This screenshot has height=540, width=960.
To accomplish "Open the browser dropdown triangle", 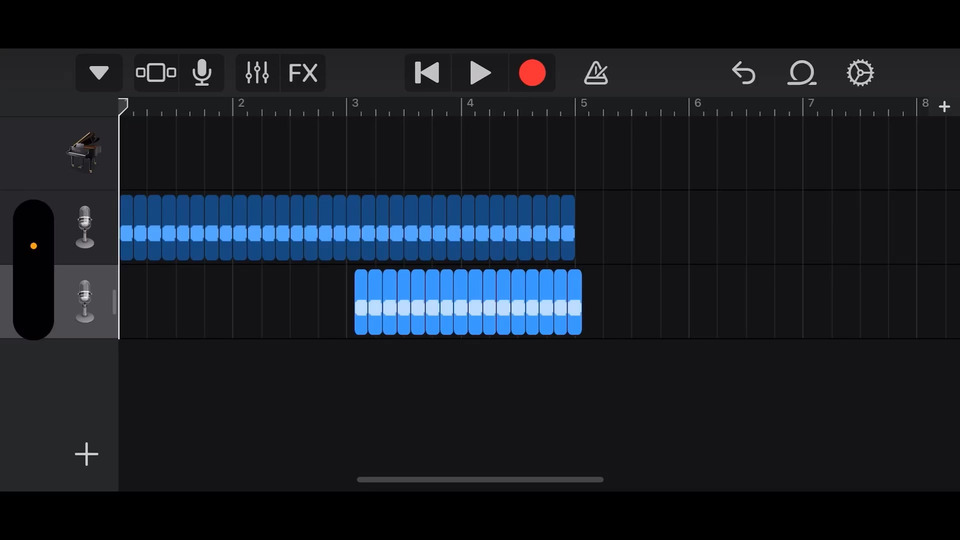I will [99, 73].
